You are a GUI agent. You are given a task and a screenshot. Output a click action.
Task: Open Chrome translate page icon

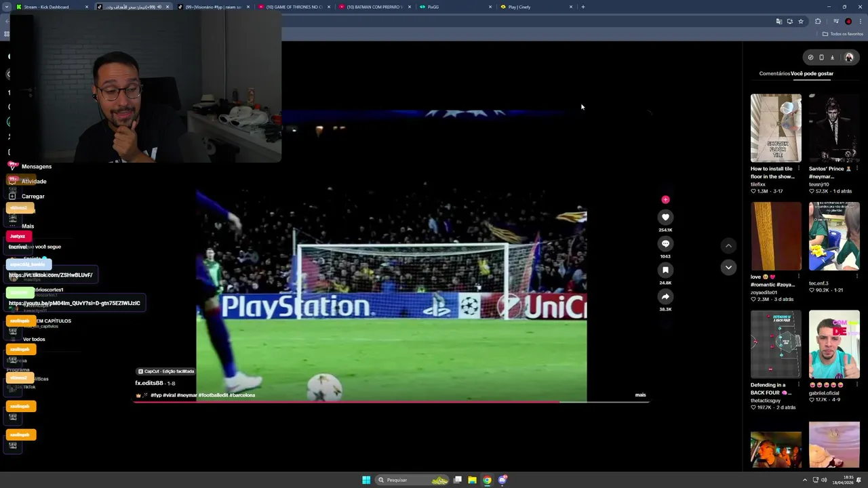[778, 22]
